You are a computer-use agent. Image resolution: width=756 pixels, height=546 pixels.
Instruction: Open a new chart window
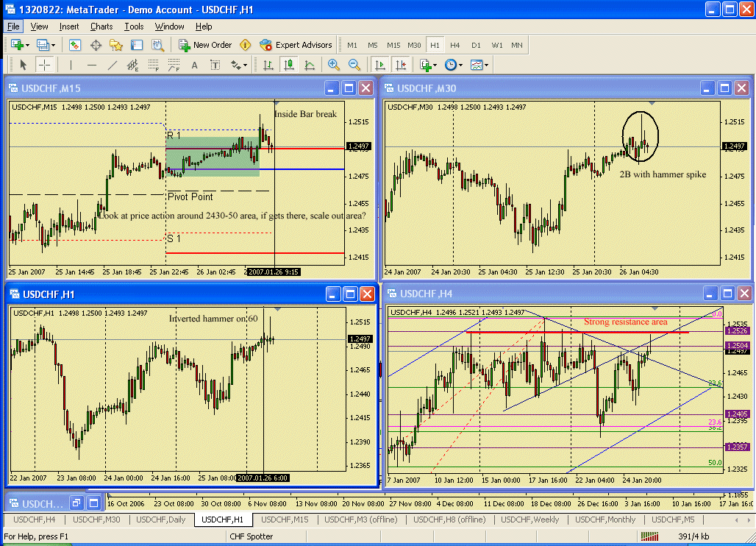(18, 45)
